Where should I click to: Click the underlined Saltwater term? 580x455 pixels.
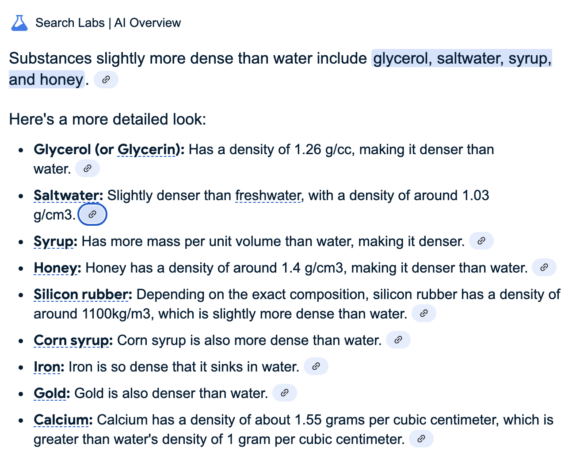click(x=68, y=196)
